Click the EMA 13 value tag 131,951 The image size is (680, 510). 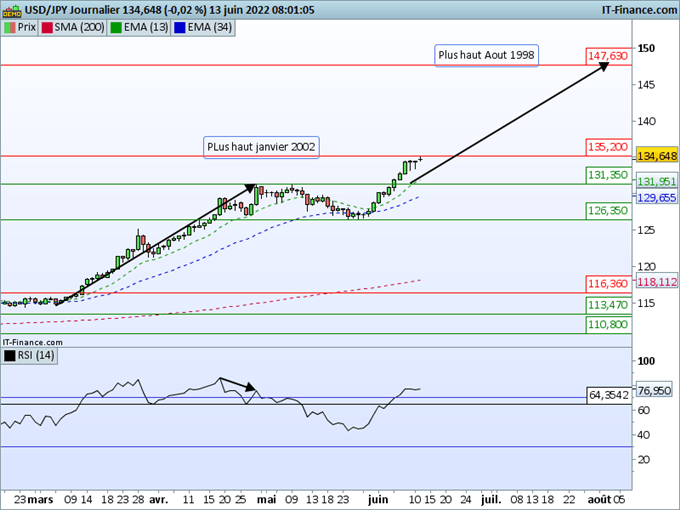pyautogui.click(x=657, y=182)
